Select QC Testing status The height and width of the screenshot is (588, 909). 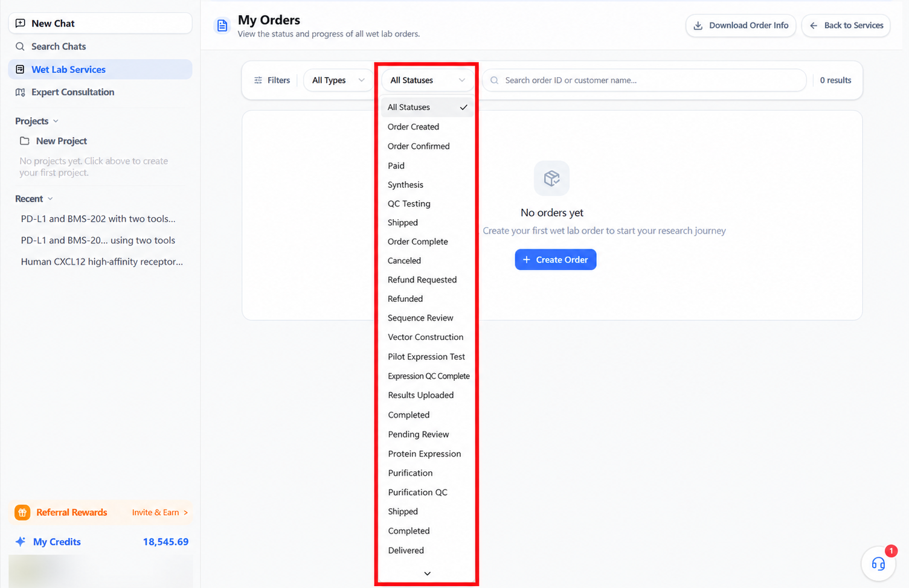tap(427, 204)
